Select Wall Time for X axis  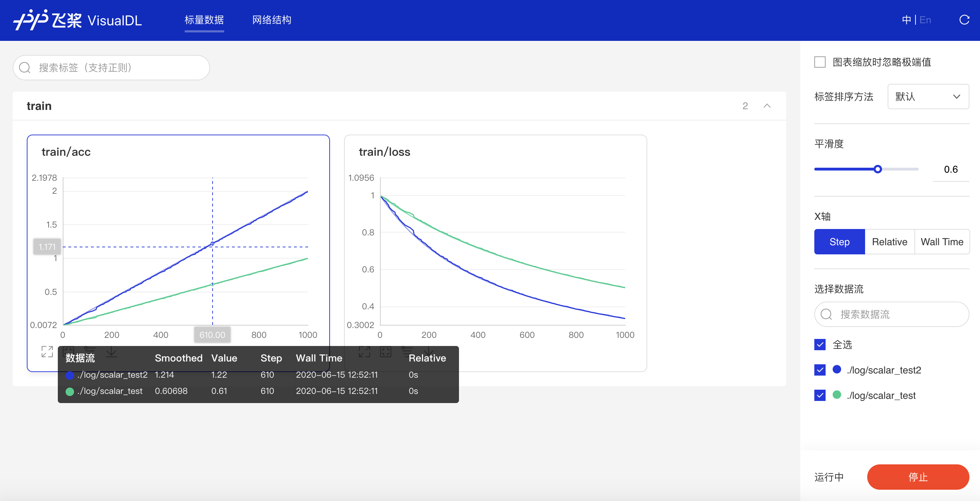tap(942, 242)
